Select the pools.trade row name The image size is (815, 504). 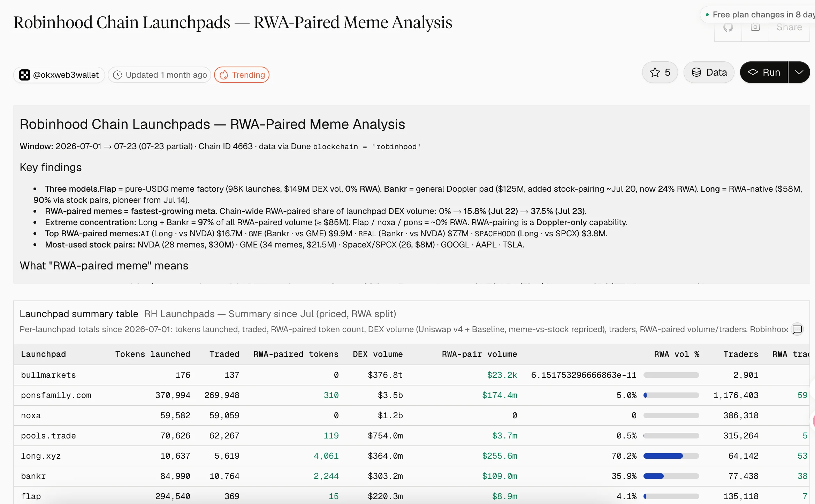pos(48,436)
